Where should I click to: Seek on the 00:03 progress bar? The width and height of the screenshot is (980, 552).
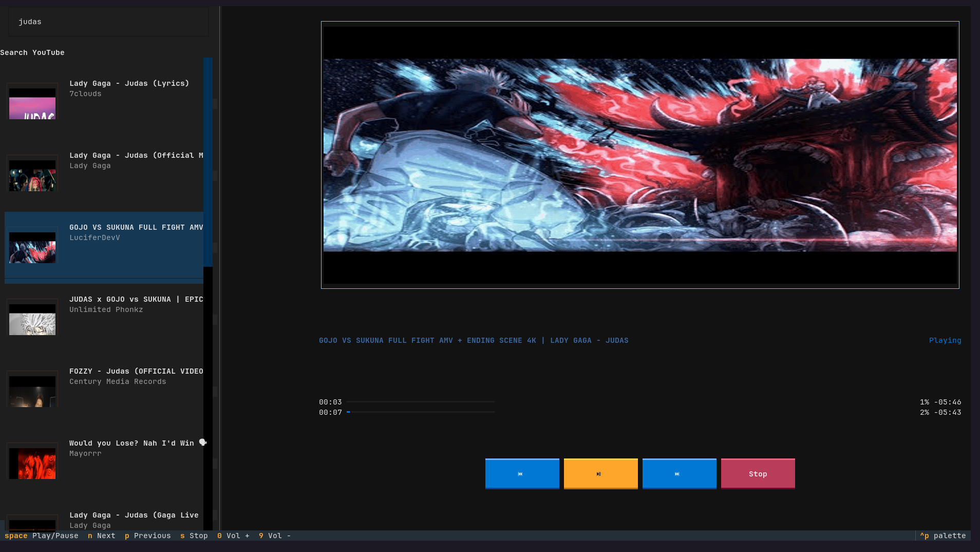(421, 402)
